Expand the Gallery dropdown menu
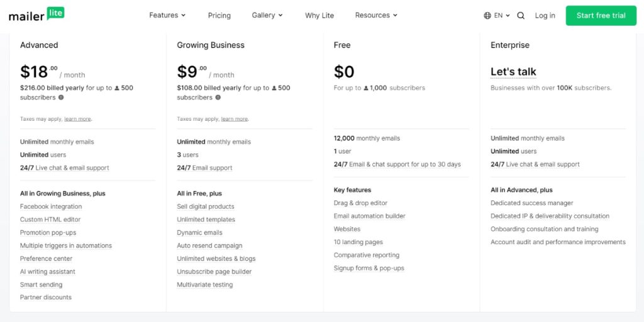 (267, 15)
